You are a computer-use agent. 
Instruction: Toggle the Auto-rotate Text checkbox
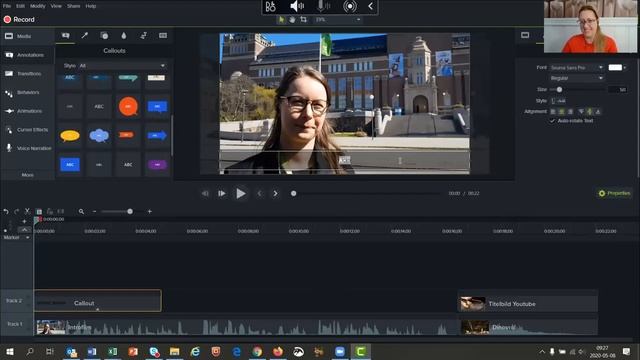(552, 121)
